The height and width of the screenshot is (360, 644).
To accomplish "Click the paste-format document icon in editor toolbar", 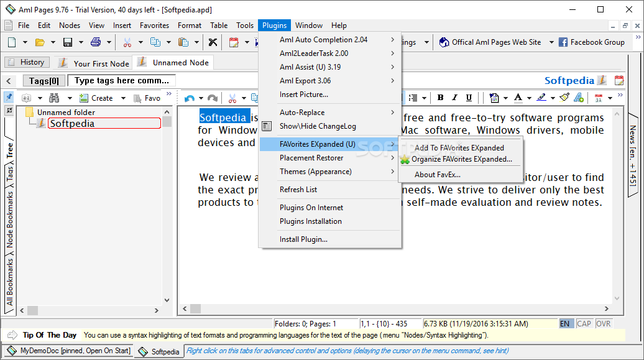I will coord(495,98).
